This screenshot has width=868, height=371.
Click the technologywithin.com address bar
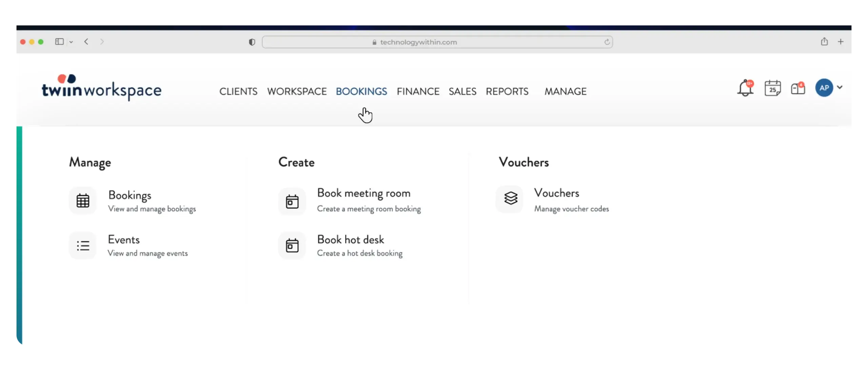[418, 42]
